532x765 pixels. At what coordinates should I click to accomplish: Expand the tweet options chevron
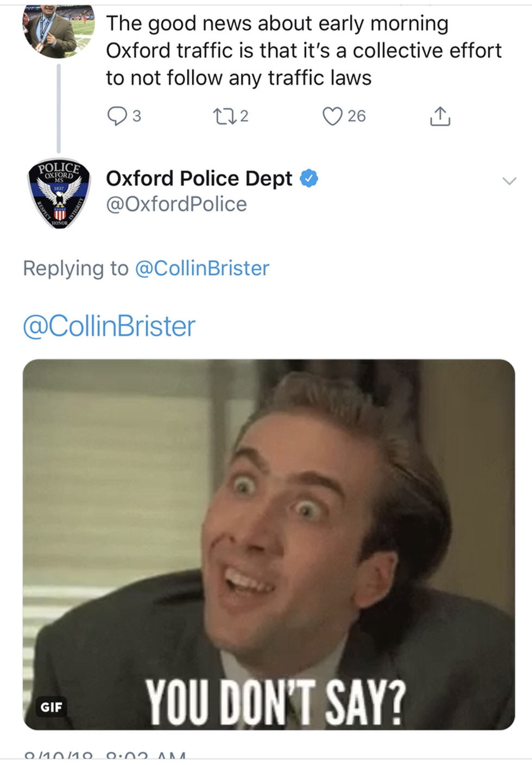coord(509,181)
